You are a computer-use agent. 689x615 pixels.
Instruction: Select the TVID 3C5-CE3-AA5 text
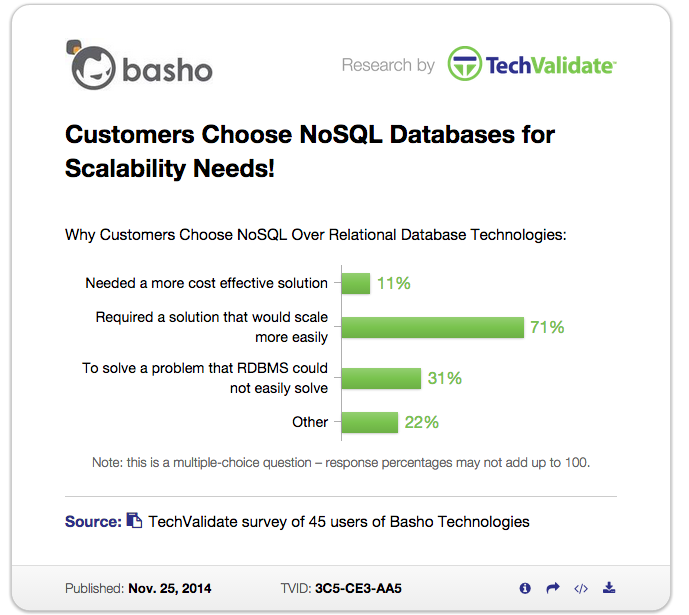coord(341,589)
